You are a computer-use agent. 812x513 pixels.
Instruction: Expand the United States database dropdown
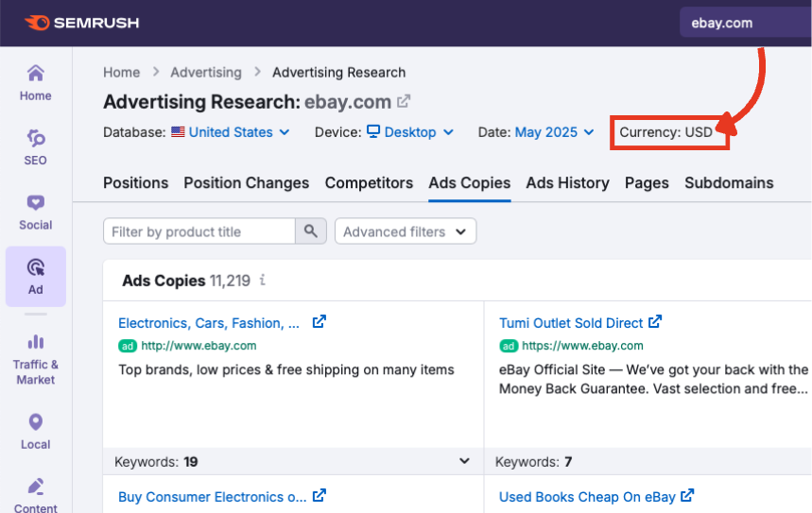pyautogui.click(x=231, y=132)
